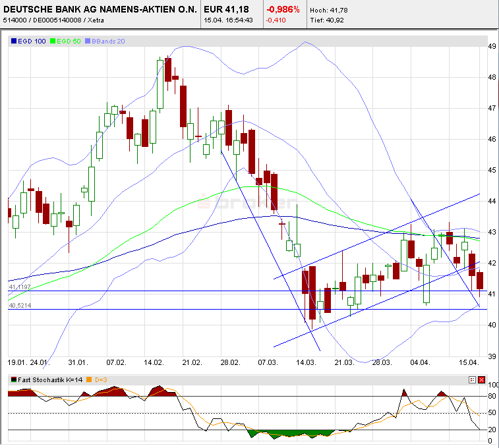Click the 46 price axis label
This screenshot has width=499, height=448.
point(492,139)
